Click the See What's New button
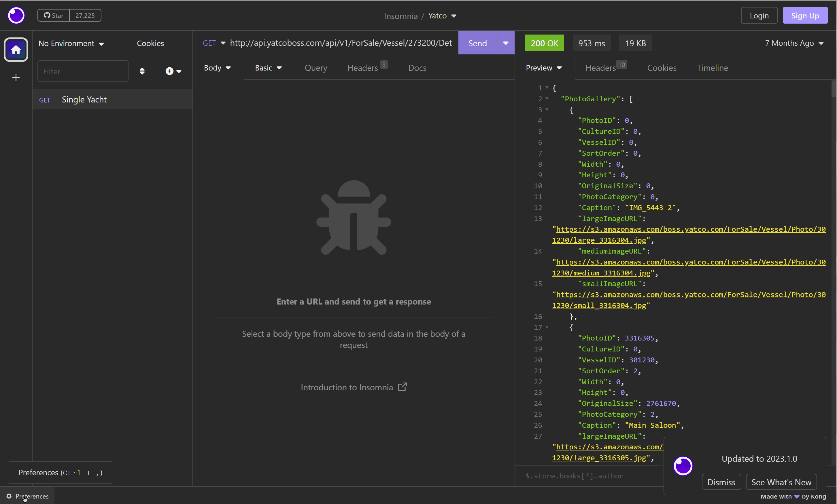This screenshot has height=504, width=837. click(781, 482)
